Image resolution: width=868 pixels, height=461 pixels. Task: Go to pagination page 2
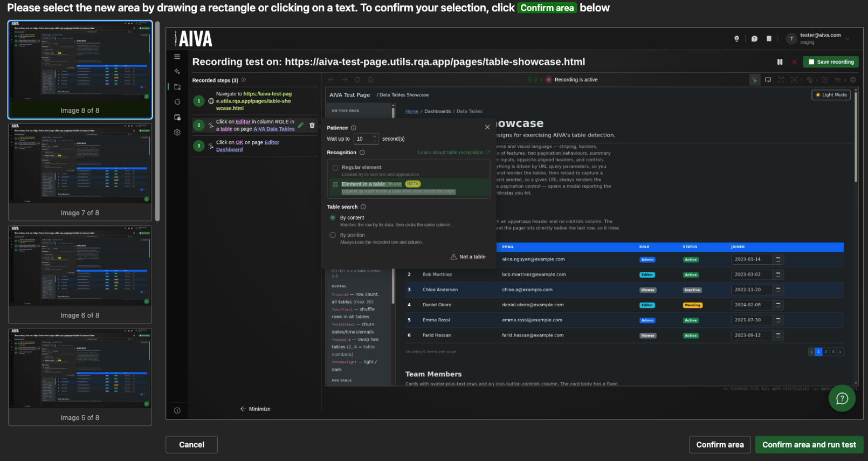coord(825,352)
